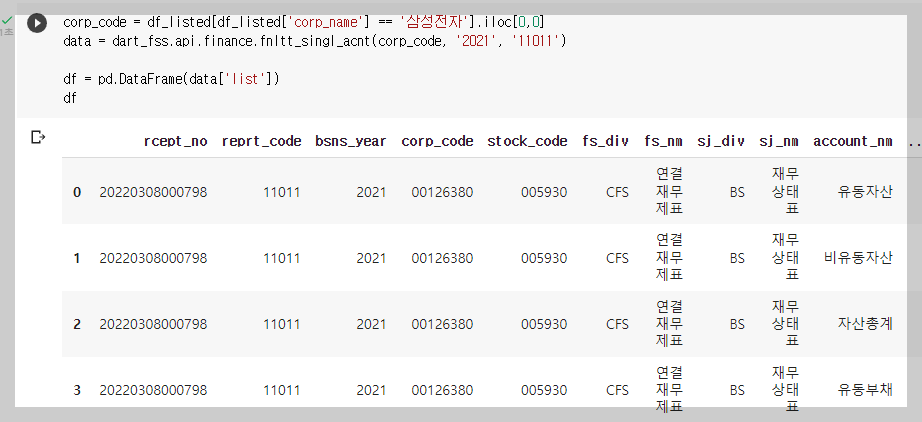Image resolution: width=922 pixels, height=422 pixels.
Task: Click row index 1 of the dataframe
Action: point(77,258)
